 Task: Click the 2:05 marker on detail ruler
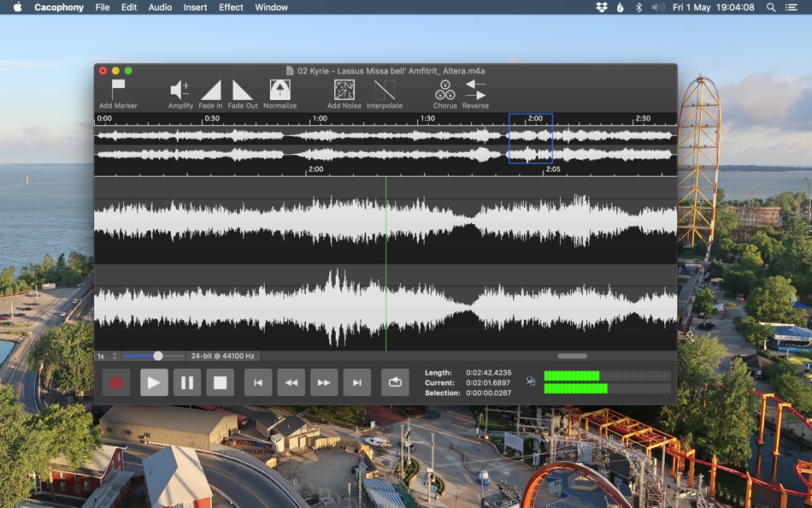point(552,169)
